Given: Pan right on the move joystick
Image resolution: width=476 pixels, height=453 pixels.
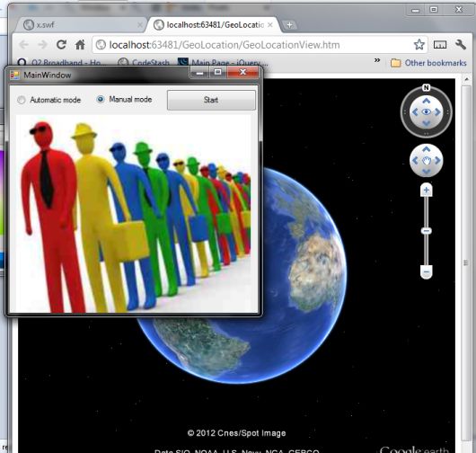Looking at the screenshot, I should coord(437,160).
